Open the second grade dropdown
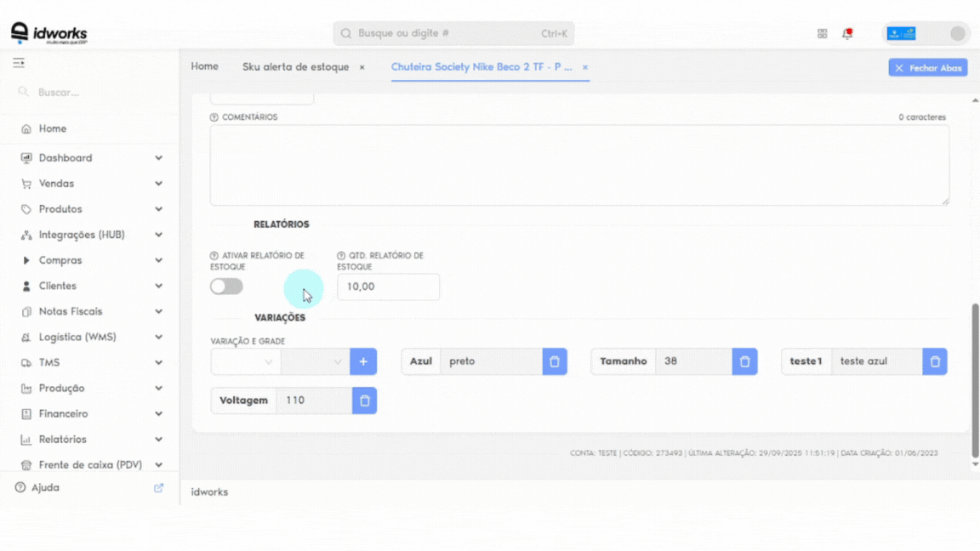Viewport: 980px width, 551px height. [x=315, y=361]
